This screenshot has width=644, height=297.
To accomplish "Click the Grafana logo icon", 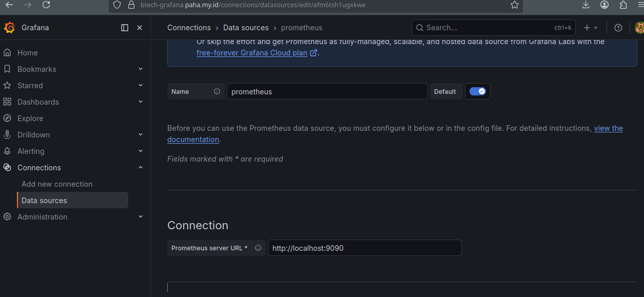I will pyautogui.click(x=9, y=28).
